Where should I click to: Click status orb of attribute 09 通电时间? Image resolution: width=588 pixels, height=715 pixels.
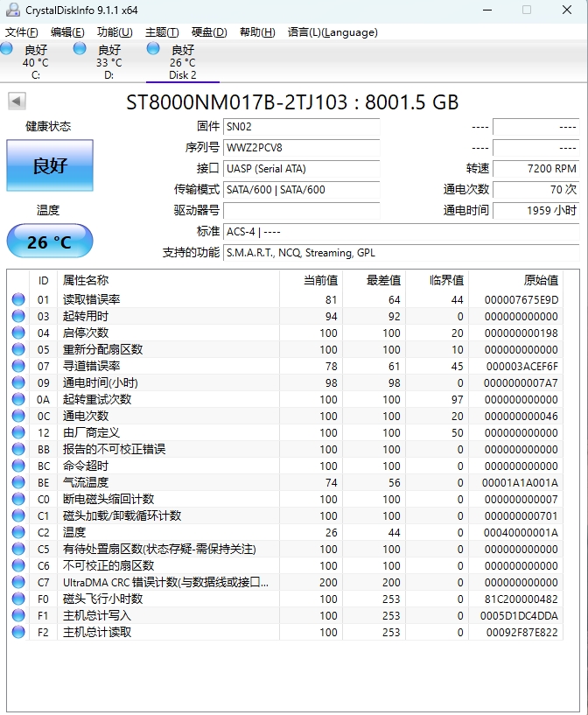(x=18, y=382)
